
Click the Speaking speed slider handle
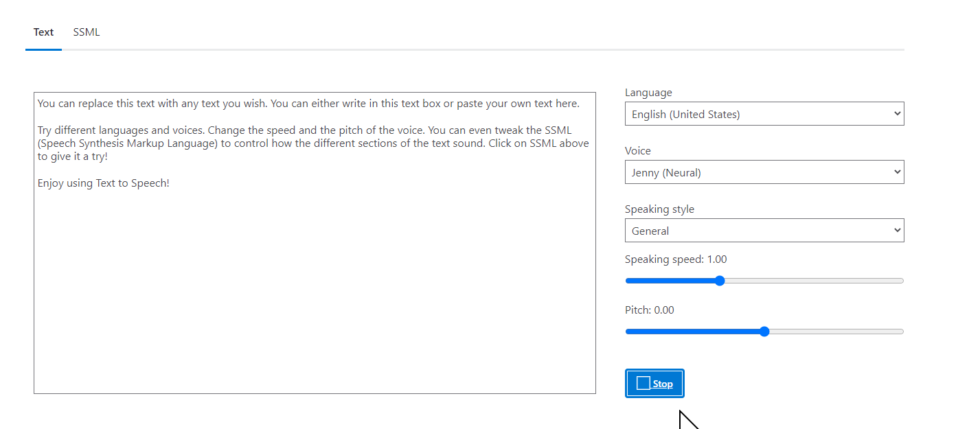(x=720, y=281)
